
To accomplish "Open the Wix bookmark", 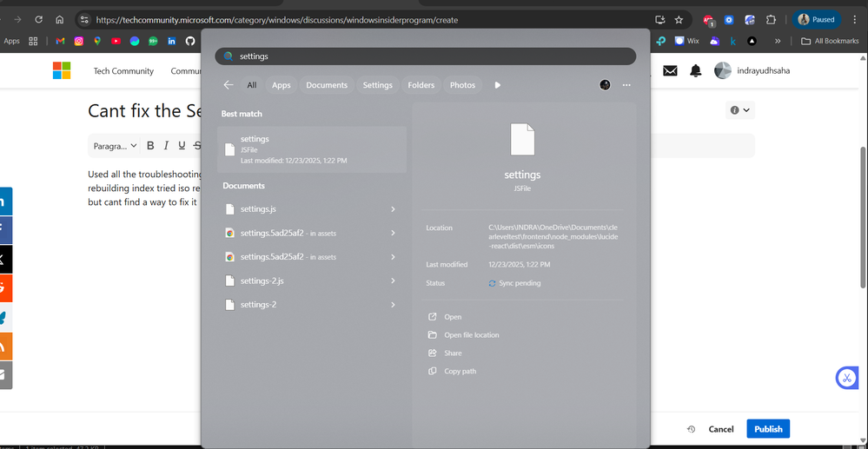I will coord(687,41).
